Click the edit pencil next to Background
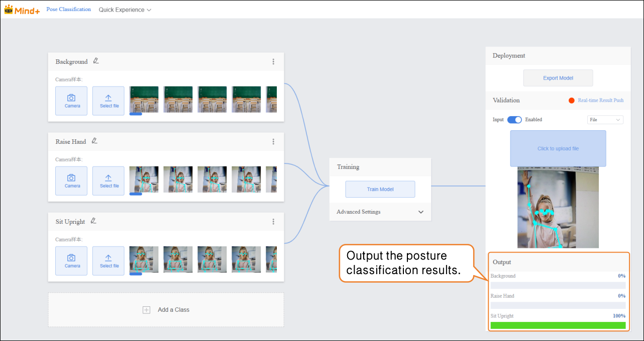This screenshot has width=644, height=341. pos(95,61)
